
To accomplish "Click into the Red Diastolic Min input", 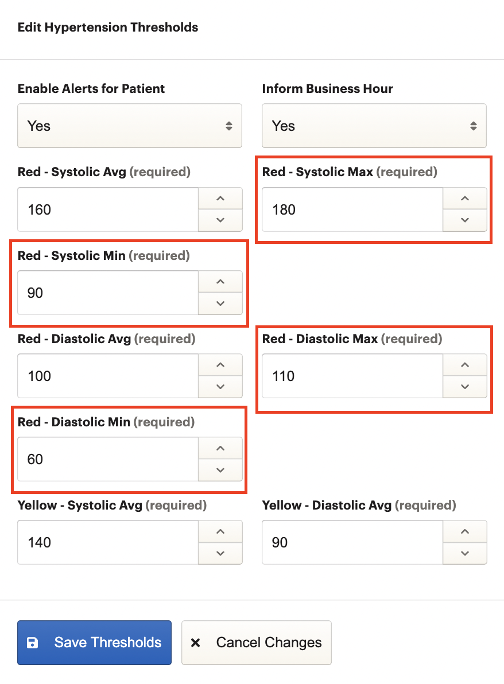I will click(108, 459).
